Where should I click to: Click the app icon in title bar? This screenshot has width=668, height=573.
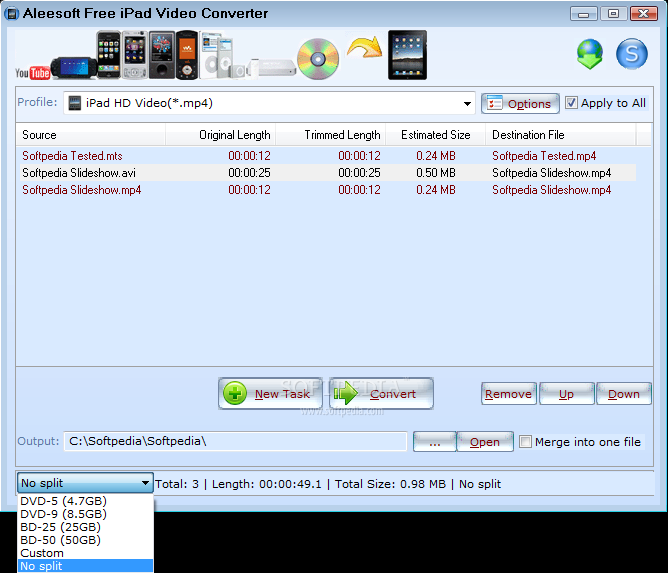point(12,14)
